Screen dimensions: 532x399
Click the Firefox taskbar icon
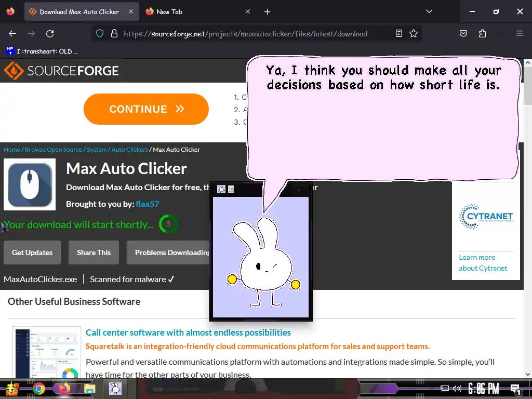click(64, 389)
